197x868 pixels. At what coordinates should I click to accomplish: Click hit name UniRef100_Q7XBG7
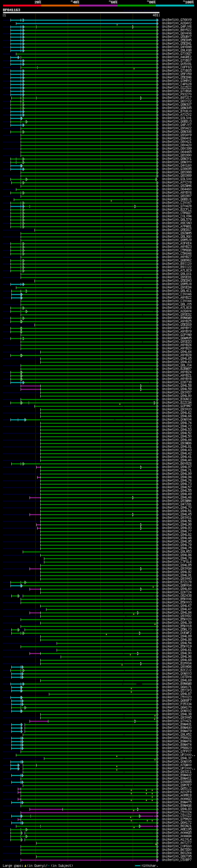point(177,61)
